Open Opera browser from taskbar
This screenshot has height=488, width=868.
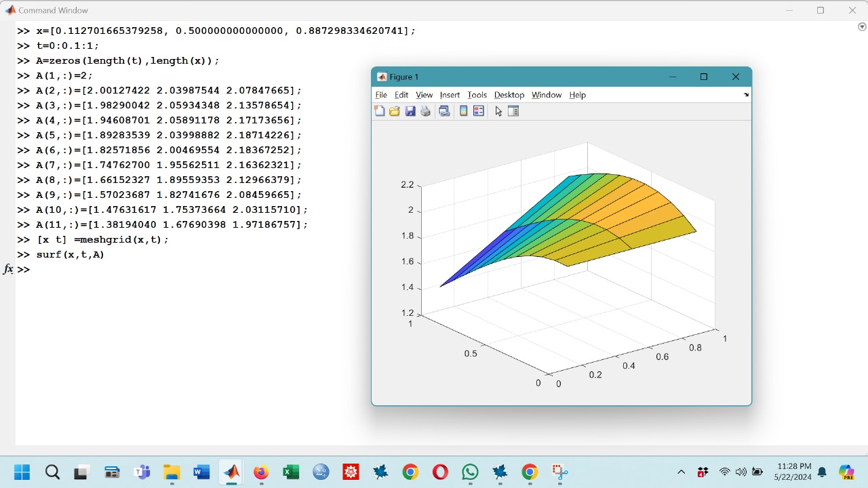pos(440,472)
